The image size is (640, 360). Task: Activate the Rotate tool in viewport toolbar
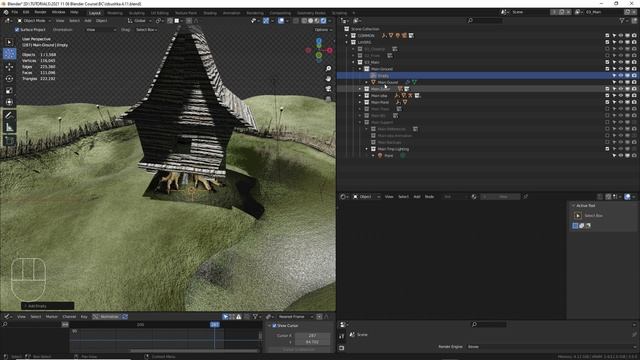[9, 78]
